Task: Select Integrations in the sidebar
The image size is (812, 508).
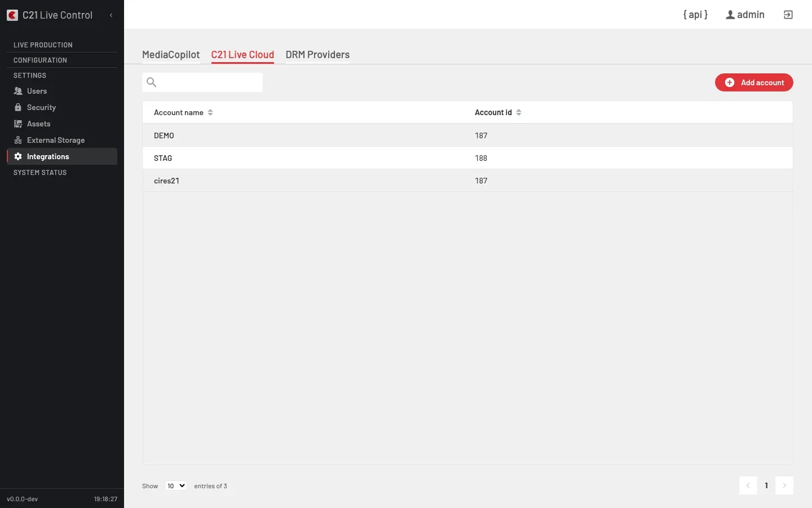Action: point(62,156)
